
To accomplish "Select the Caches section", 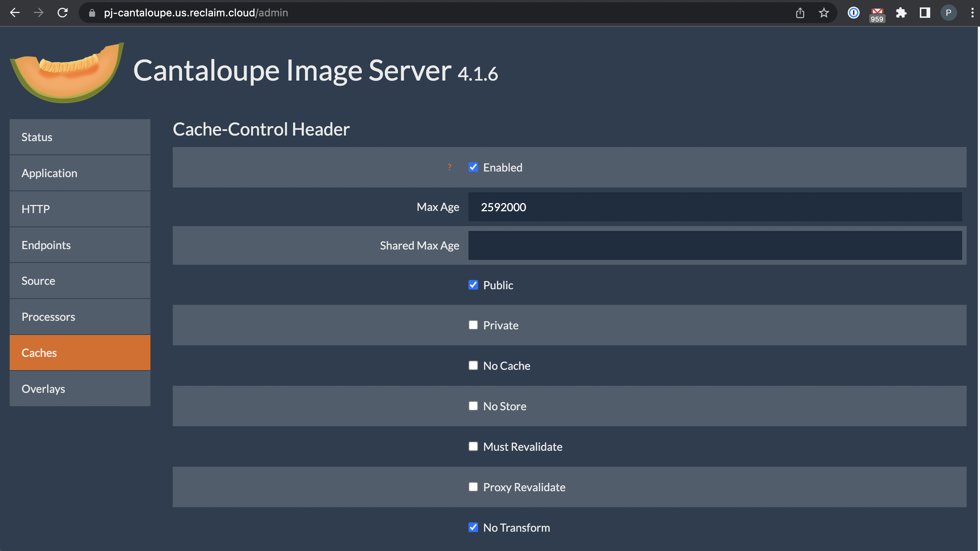I will pyautogui.click(x=80, y=352).
